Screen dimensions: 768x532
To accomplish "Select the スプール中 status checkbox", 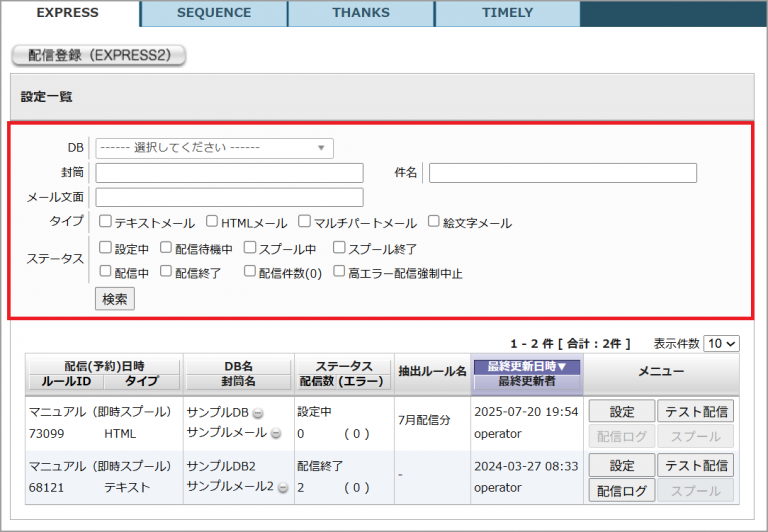I will click(x=250, y=247).
